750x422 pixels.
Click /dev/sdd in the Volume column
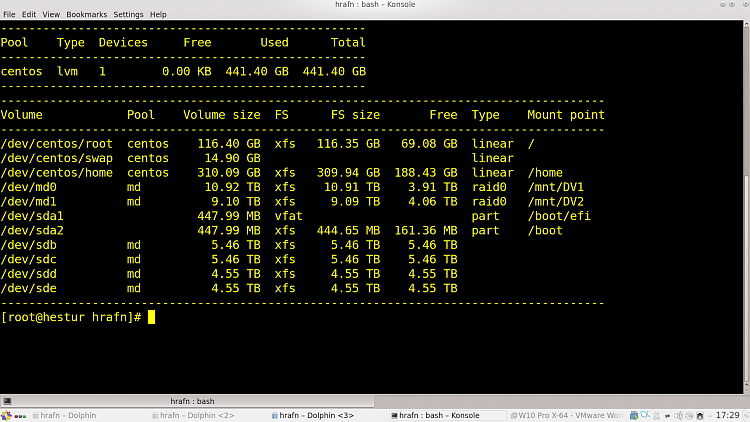[29, 274]
